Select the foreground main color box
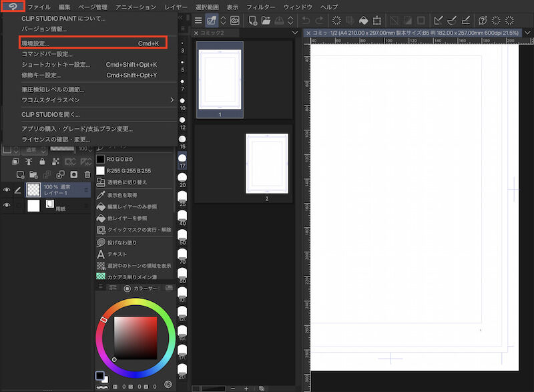The height and width of the screenshot is (392, 534). pos(99,375)
